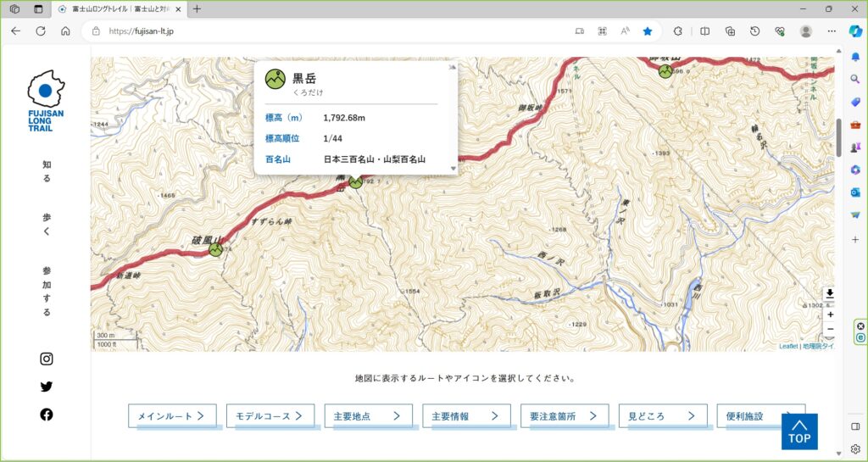Zoom out the map with minus button

829,330
